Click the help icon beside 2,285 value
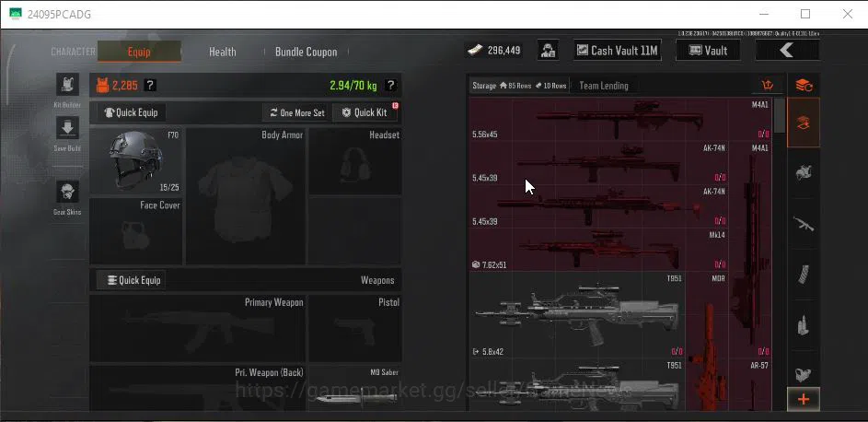 (150, 86)
